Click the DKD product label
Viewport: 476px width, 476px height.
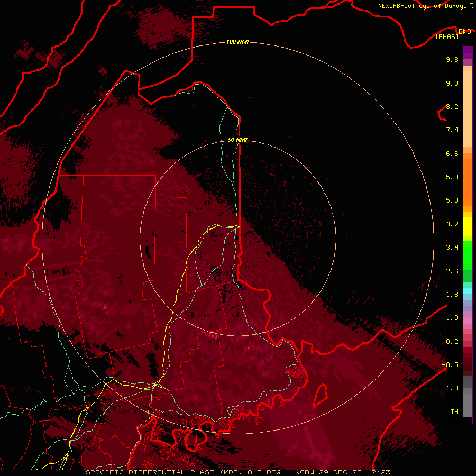(x=464, y=31)
